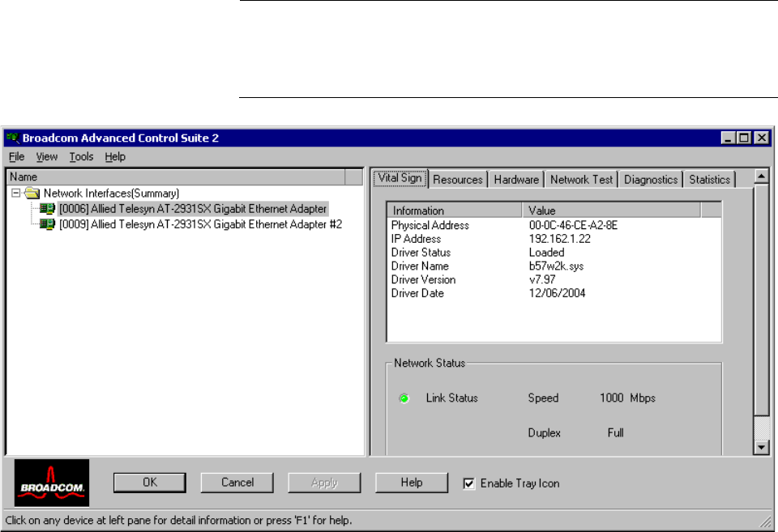Switch to the Diagnostics tab
This screenshot has width=778, height=532.
[651, 180]
